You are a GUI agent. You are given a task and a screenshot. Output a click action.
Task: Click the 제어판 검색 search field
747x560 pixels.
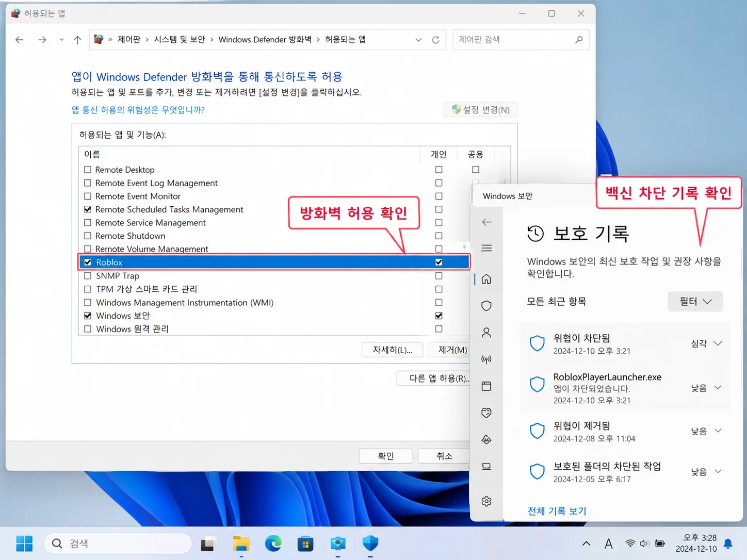[x=521, y=40]
